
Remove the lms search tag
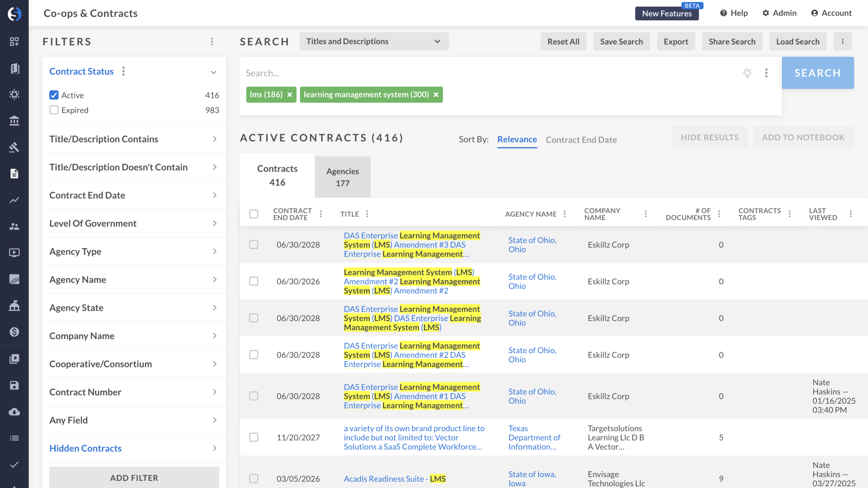coord(290,95)
